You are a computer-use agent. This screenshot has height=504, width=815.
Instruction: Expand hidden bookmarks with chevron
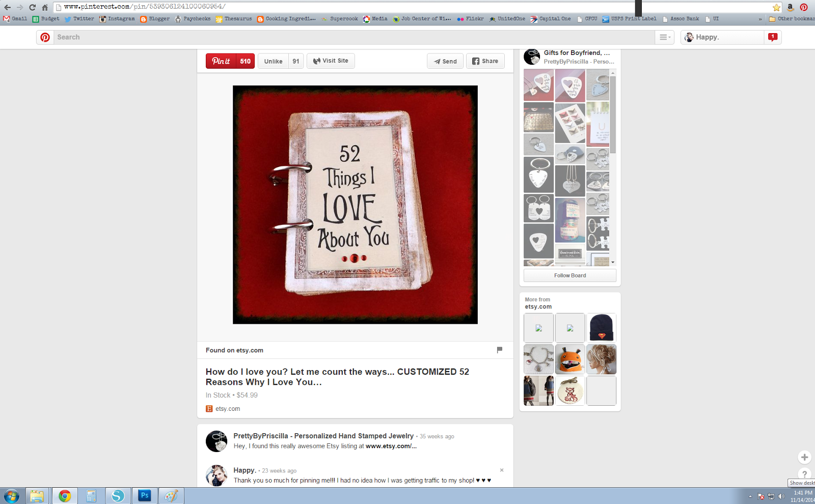[760, 19]
